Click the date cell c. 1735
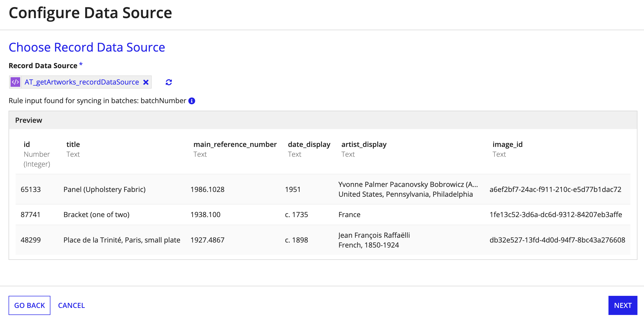 point(296,215)
